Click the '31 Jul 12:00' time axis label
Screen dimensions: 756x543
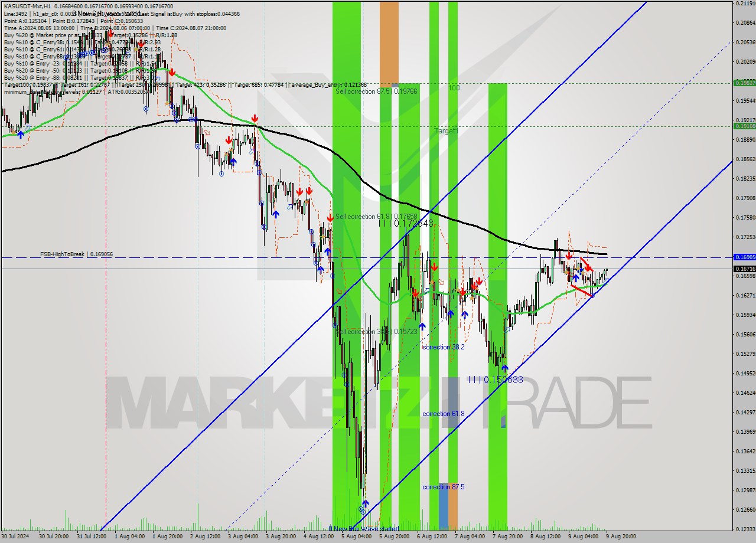click(93, 537)
